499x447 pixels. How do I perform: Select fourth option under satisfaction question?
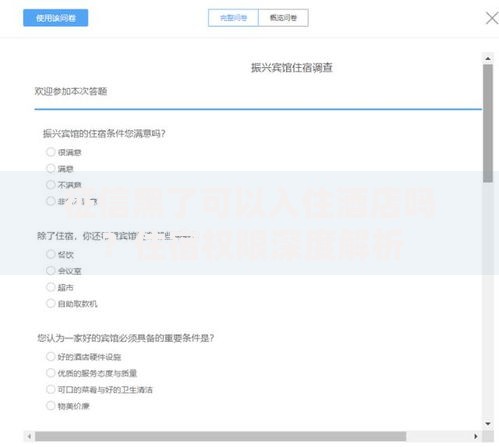coord(51,201)
